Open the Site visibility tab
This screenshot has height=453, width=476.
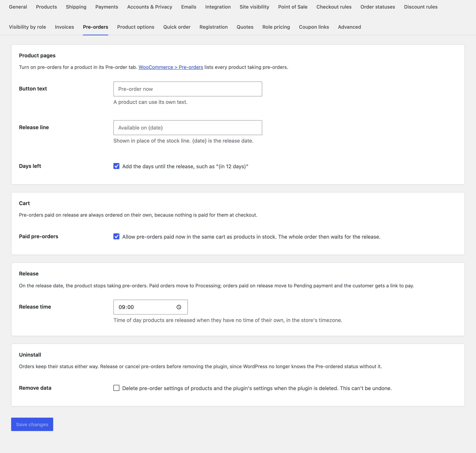click(x=254, y=7)
